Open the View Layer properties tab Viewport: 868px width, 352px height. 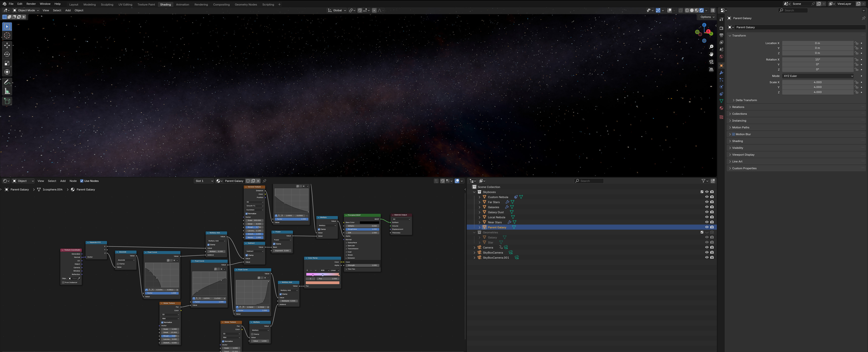point(721,42)
